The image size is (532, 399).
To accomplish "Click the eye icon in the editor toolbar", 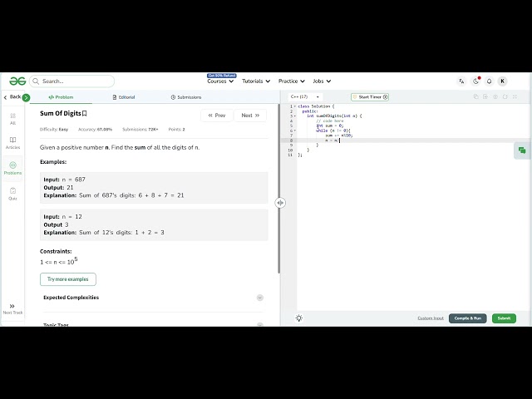I will point(495,96).
